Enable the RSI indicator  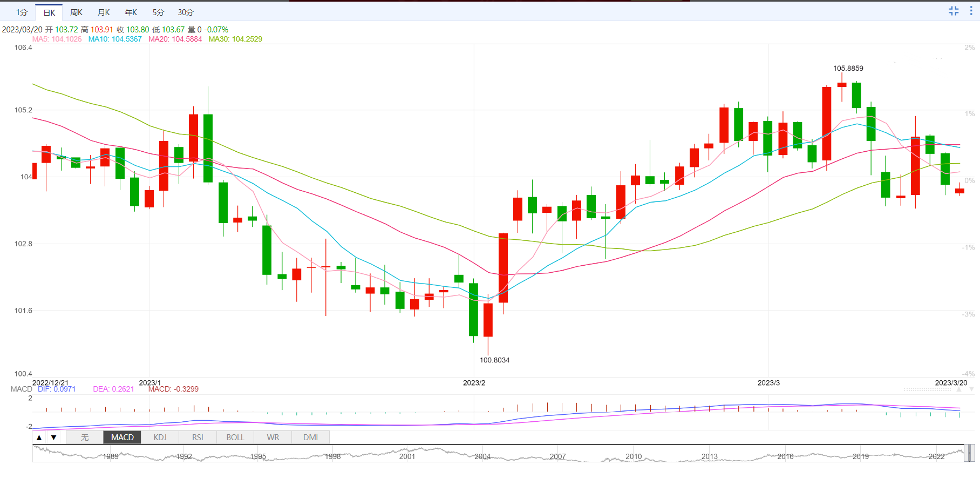pyautogui.click(x=198, y=437)
